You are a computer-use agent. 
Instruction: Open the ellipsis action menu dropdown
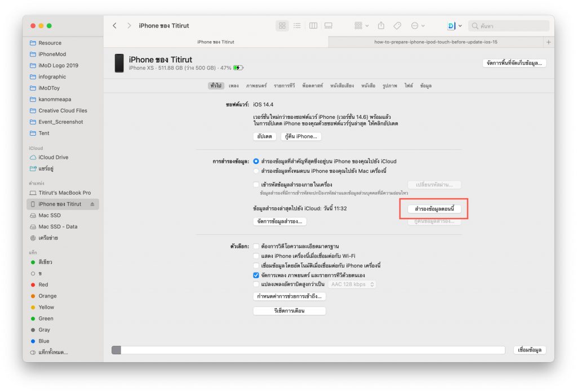click(x=418, y=26)
